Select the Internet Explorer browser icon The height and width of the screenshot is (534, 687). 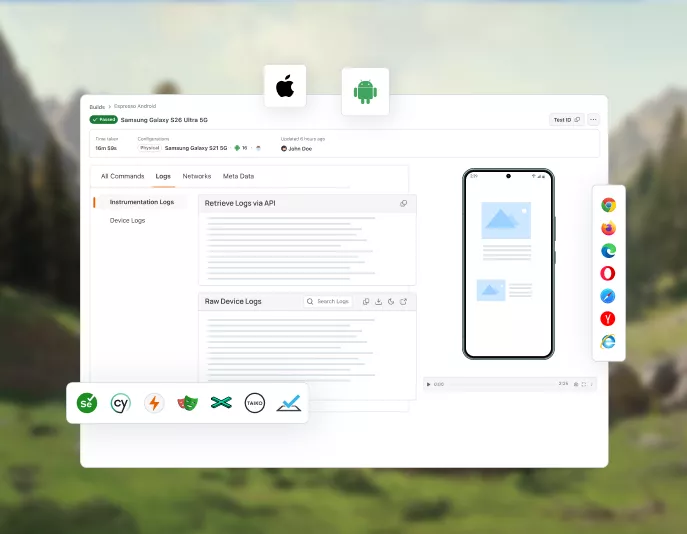pos(608,341)
